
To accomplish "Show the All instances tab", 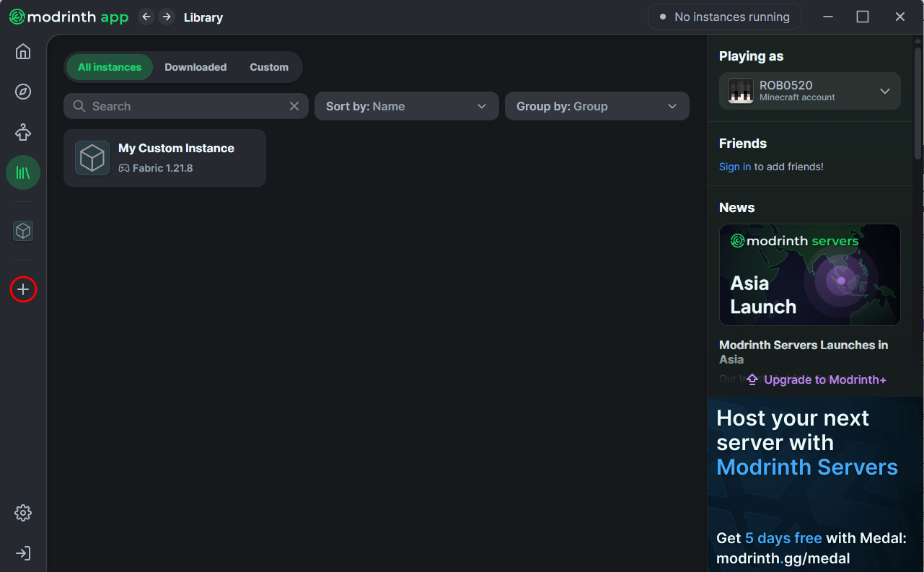I will coord(110,67).
